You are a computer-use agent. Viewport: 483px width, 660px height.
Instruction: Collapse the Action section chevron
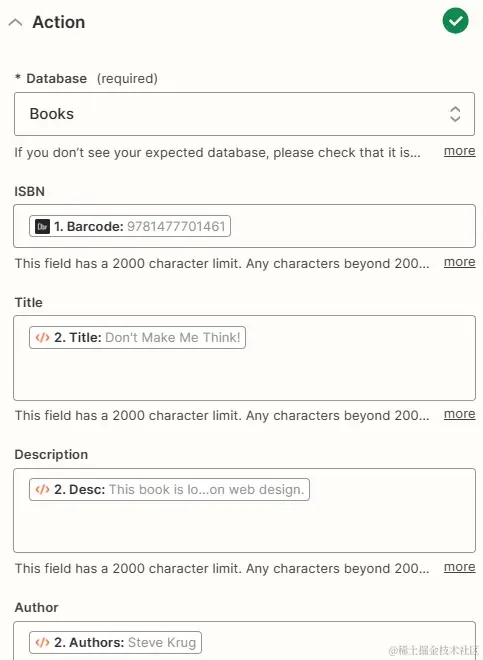tap(15, 22)
